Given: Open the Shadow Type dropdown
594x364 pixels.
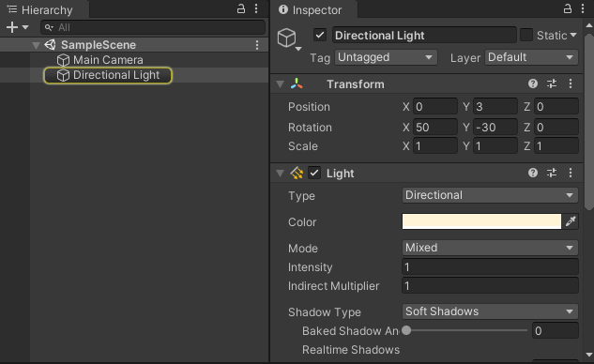Looking at the screenshot, I should pos(490,311).
